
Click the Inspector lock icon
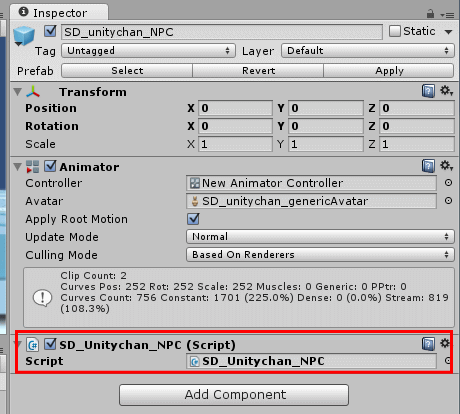tap(430, 14)
